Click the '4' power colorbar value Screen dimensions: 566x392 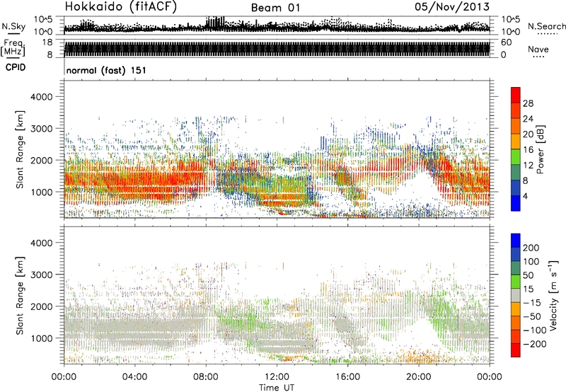(x=525, y=197)
